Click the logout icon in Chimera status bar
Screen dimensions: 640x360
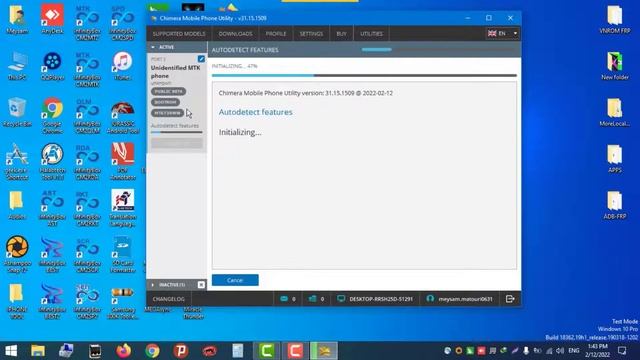pyautogui.click(x=509, y=299)
